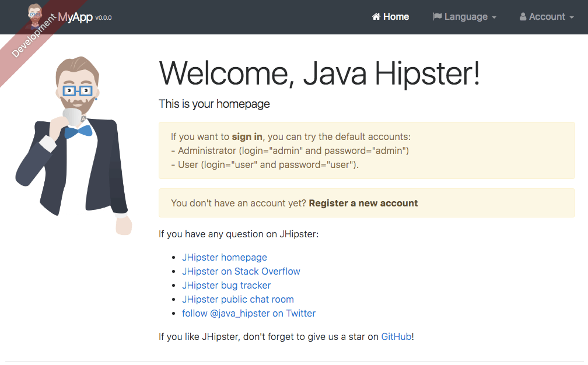Open the JHipster bug tracker link
588x365 pixels.
pyautogui.click(x=226, y=285)
